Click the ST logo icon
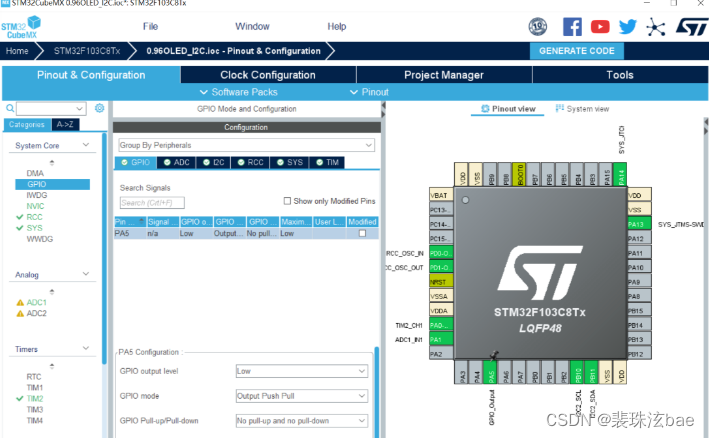This screenshot has width=709, height=438. coord(692,27)
